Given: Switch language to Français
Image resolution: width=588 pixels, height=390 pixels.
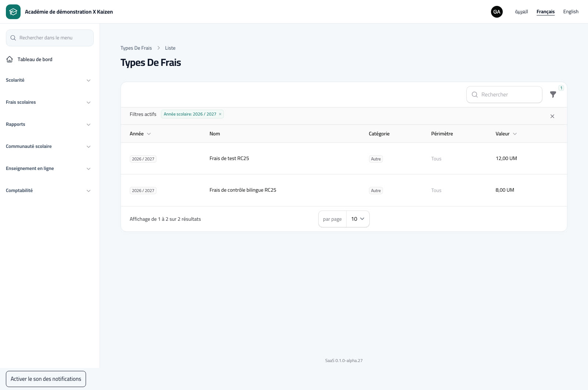Looking at the screenshot, I should click(545, 12).
